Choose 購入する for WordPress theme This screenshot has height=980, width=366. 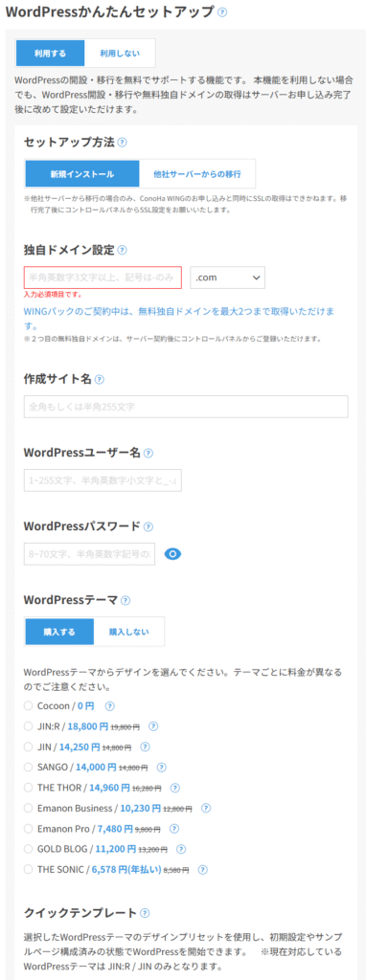(x=59, y=632)
